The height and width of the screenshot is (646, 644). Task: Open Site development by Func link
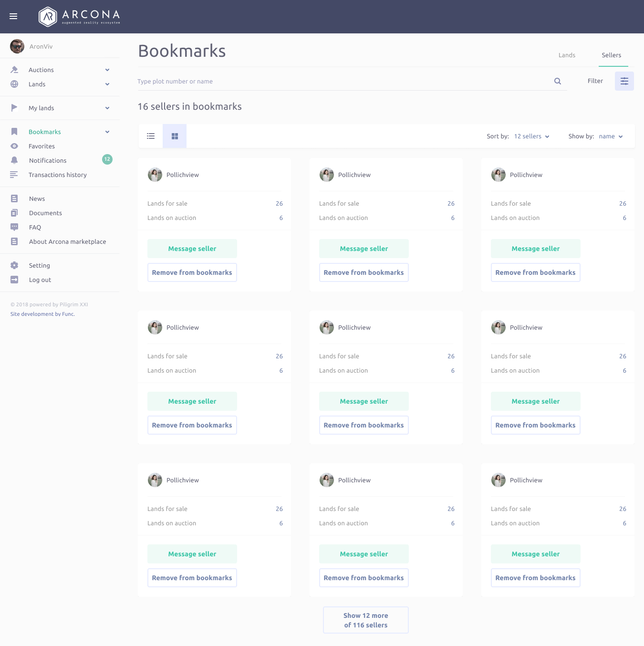point(42,314)
